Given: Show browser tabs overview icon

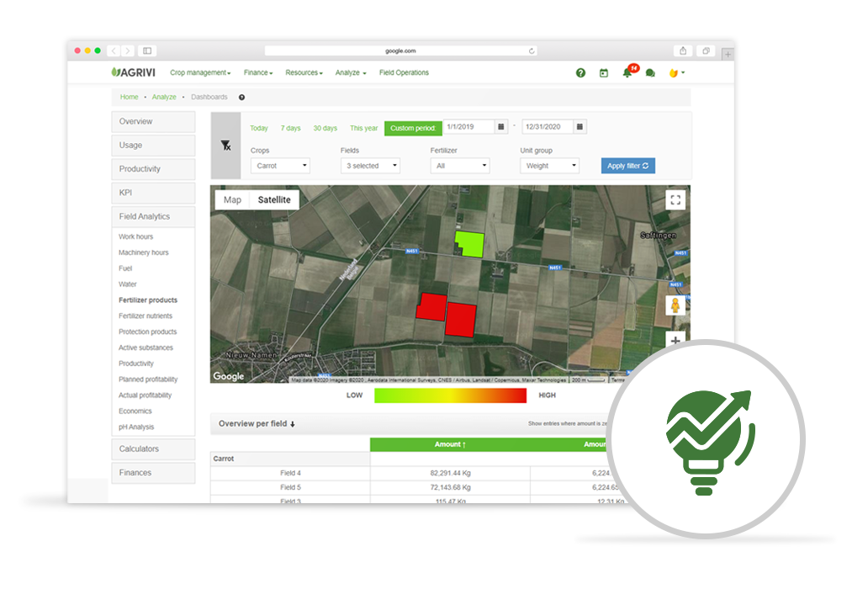Looking at the screenshot, I should (706, 51).
